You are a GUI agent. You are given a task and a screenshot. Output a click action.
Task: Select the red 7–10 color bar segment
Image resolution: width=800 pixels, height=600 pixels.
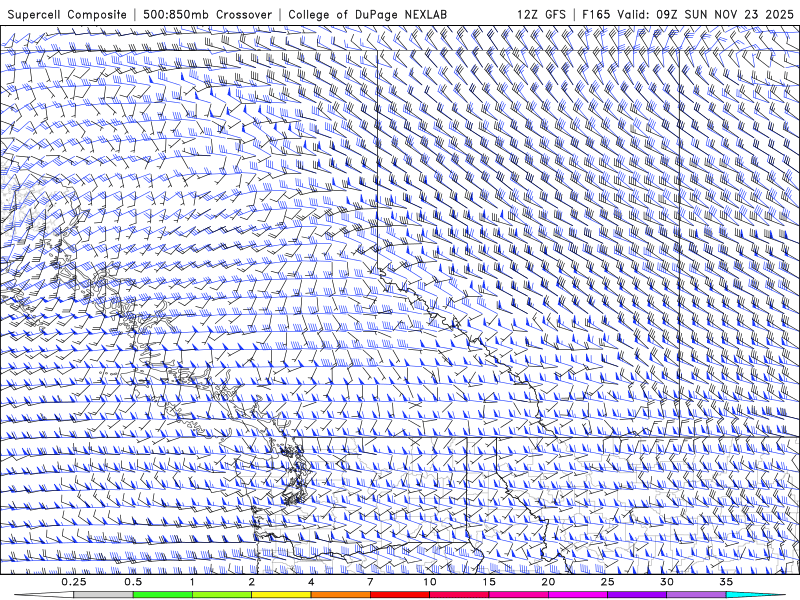pos(399,595)
